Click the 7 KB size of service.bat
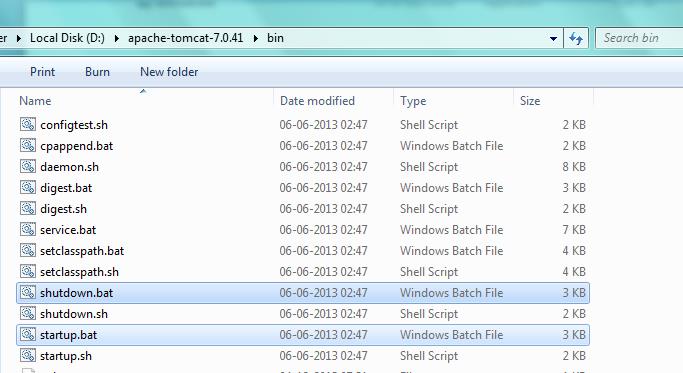683x373 pixels. pos(574,230)
